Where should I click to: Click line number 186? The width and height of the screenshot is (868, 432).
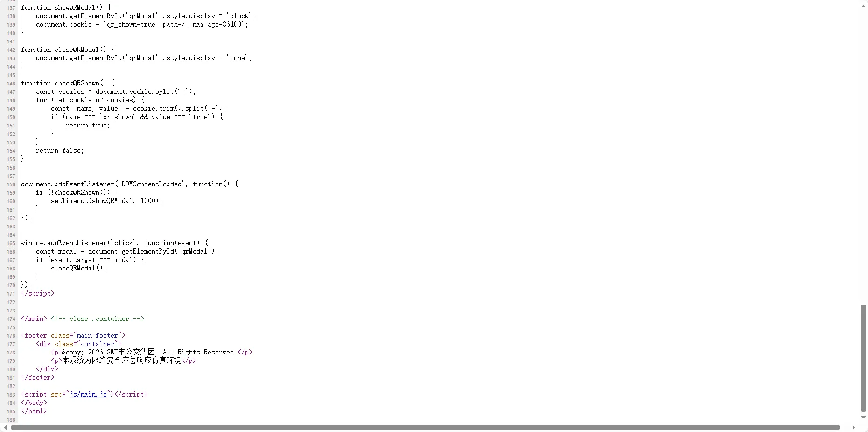(11, 420)
